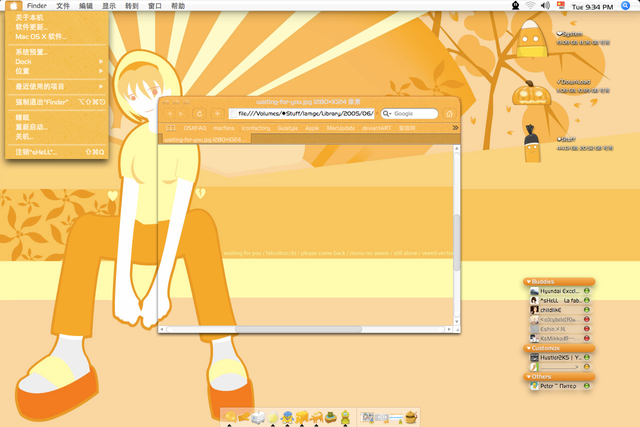Viewport: 640px width, 427px height.
Task: Launch the blue penguin dock icon
Action: pos(287,417)
